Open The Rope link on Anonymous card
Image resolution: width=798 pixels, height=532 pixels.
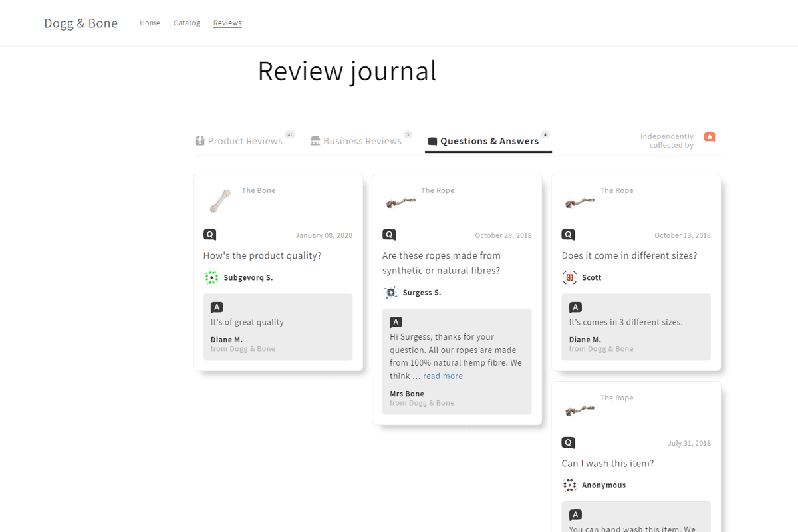pyautogui.click(x=617, y=398)
